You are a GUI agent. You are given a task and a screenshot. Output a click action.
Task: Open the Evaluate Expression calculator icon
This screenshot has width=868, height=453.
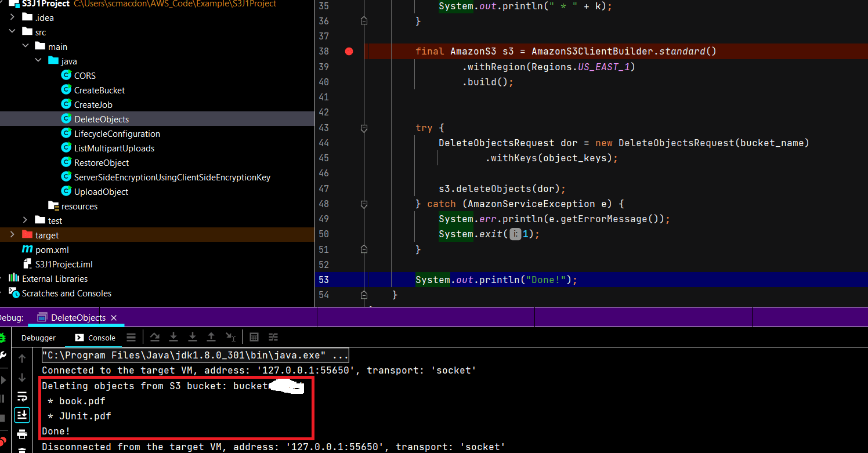(x=254, y=336)
